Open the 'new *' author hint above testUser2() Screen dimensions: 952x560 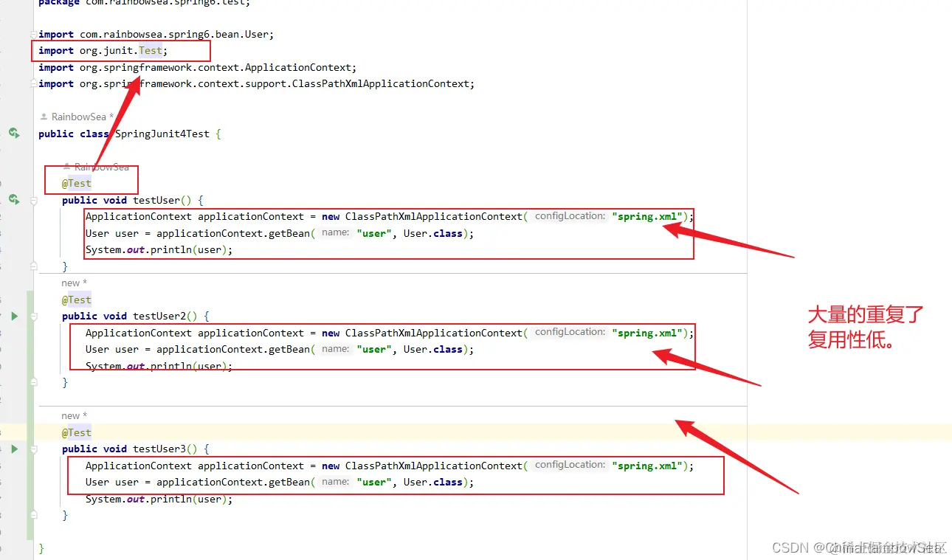pos(75,283)
